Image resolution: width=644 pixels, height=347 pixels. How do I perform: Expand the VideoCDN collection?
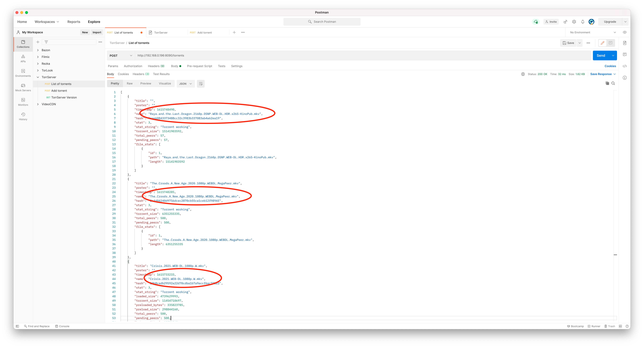pyautogui.click(x=38, y=104)
